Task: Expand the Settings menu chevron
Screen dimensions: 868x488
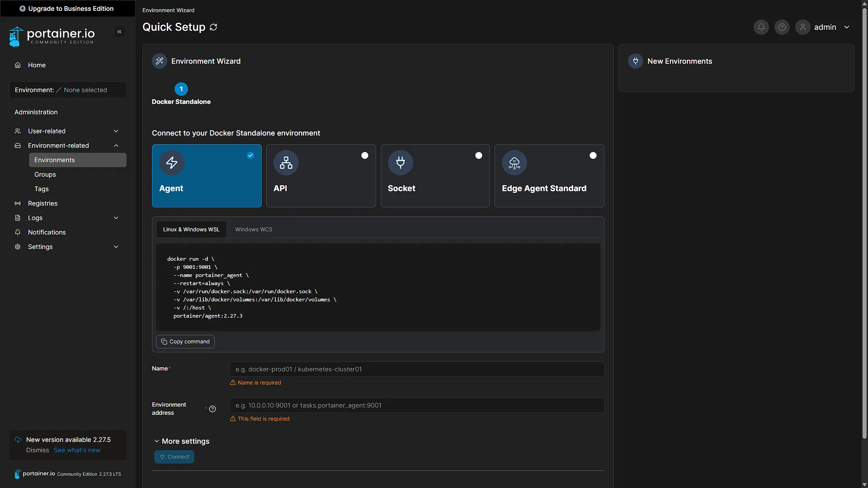Action: [116, 247]
